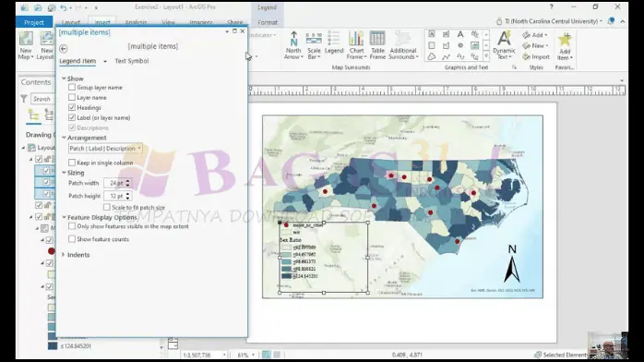Insert a Table Frame
Viewport: 644px width, 362px height.
pos(377,45)
